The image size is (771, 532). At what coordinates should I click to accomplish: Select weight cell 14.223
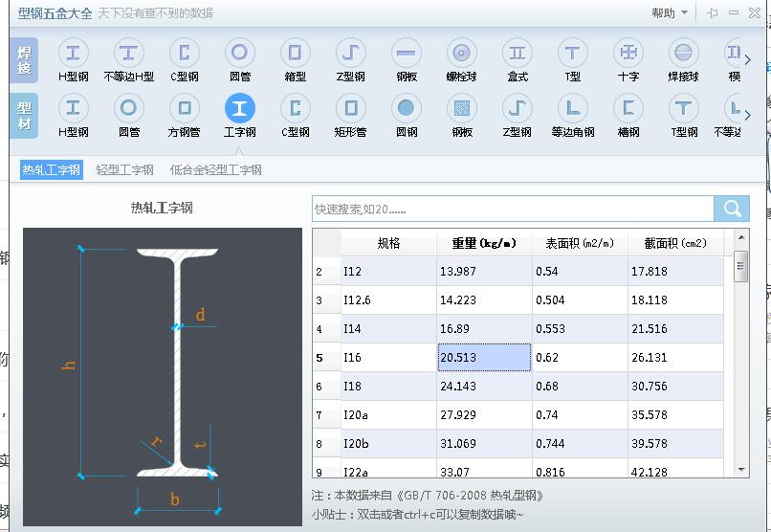coord(484,299)
